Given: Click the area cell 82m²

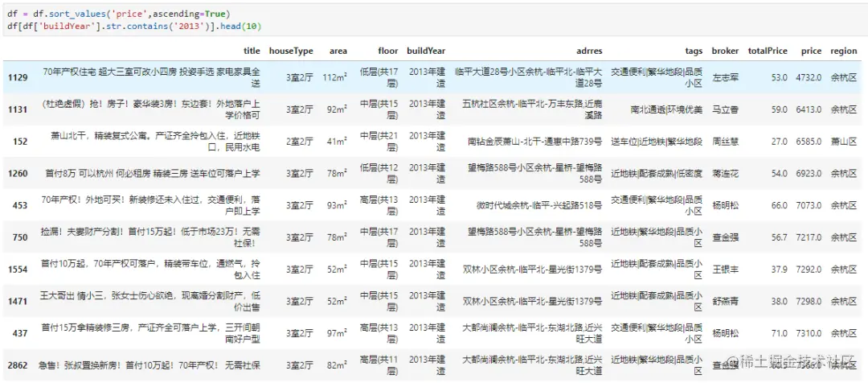Looking at the screenshot, I should 337,365.
